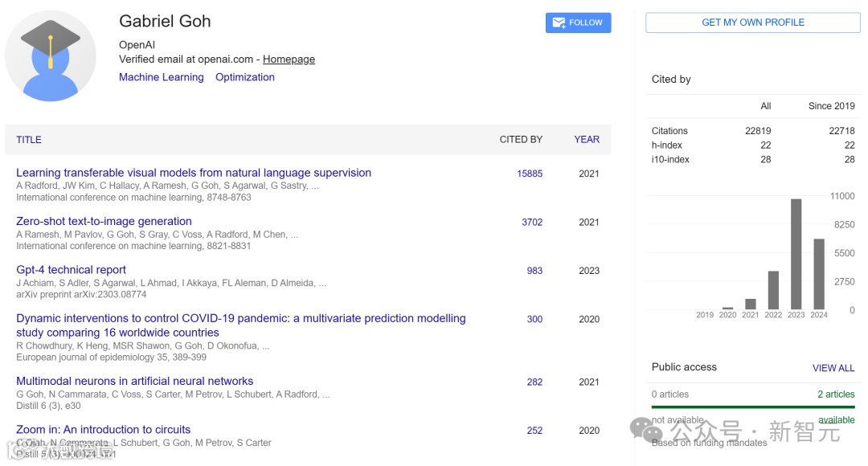The height and width of the screenshot is (466, 868).
Task: Click the 2024 citations bar in chart
Action: [x=819, y=274]
